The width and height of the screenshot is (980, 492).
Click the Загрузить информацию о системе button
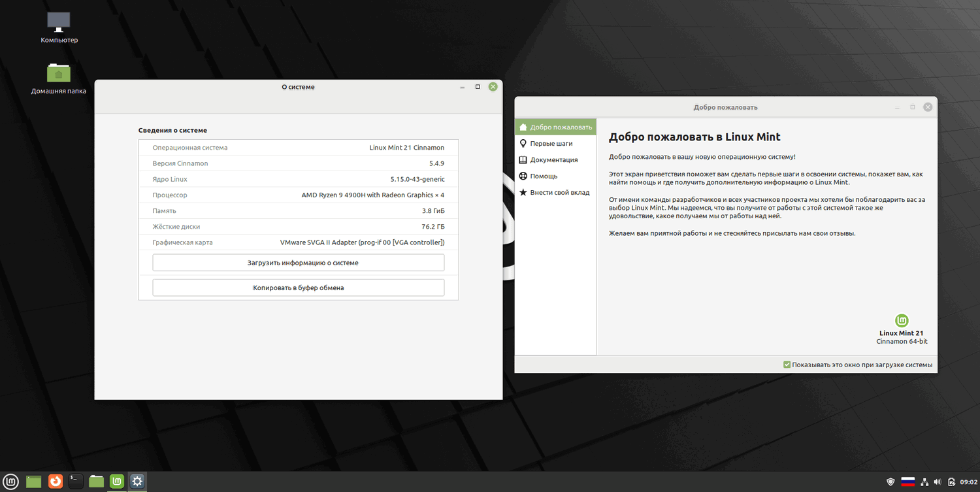tap(299, 263)
